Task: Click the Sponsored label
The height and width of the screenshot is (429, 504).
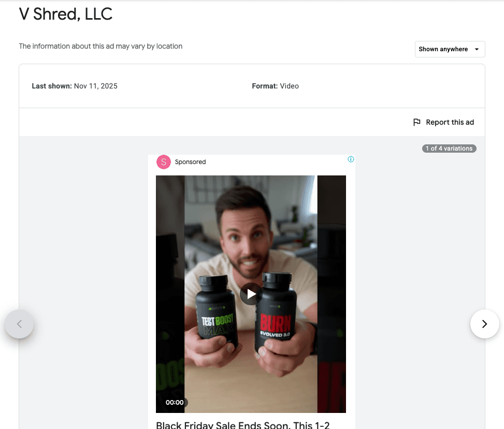Action: pyautogui.click(x=190, y=162)
